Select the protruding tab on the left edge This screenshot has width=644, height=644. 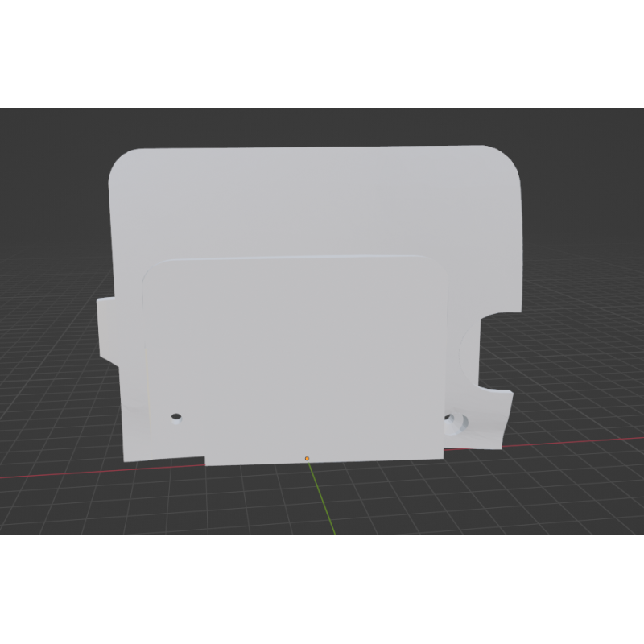pos(106,330)
